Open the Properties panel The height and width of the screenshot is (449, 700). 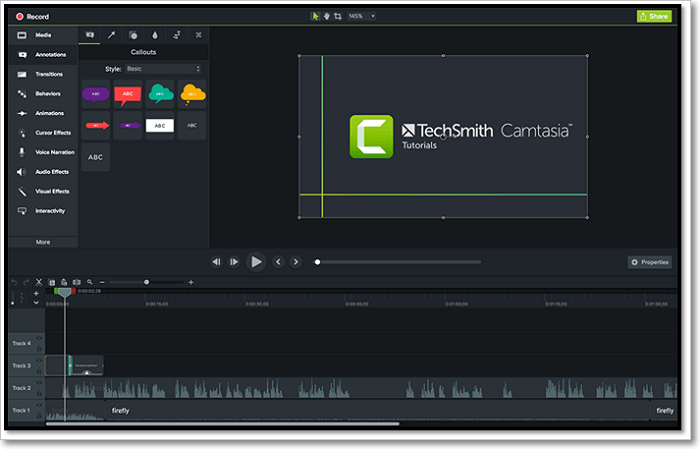tap(650, 262)
